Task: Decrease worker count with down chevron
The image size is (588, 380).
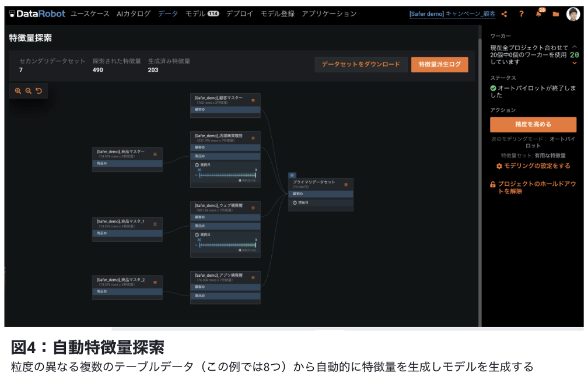Action: pos(575,63)
